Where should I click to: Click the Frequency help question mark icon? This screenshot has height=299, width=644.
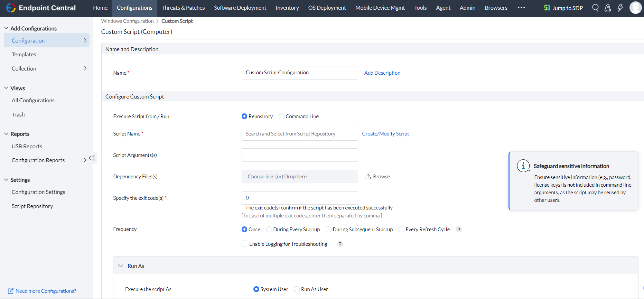[459, 229]
